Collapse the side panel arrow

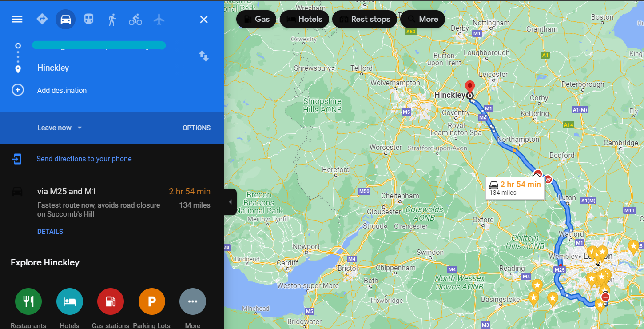[230, 202]
